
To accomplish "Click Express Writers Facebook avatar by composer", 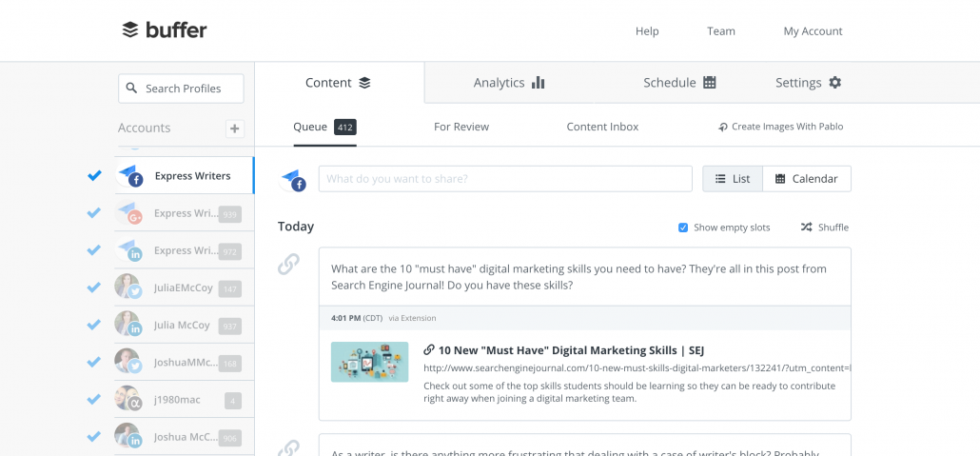I will pyautogui.click(x=292, y=179).
